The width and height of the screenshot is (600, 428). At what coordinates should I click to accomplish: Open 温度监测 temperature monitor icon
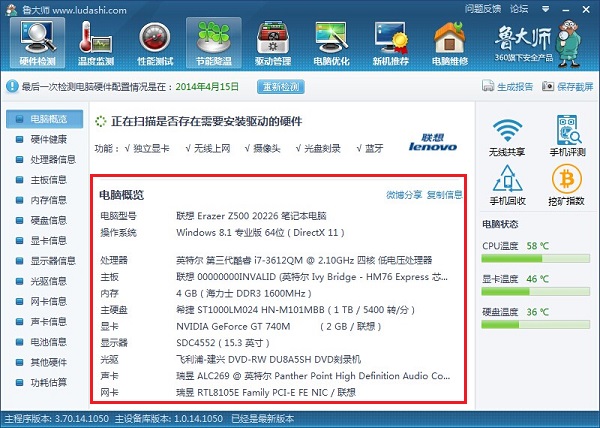click(x=98, y=40)
